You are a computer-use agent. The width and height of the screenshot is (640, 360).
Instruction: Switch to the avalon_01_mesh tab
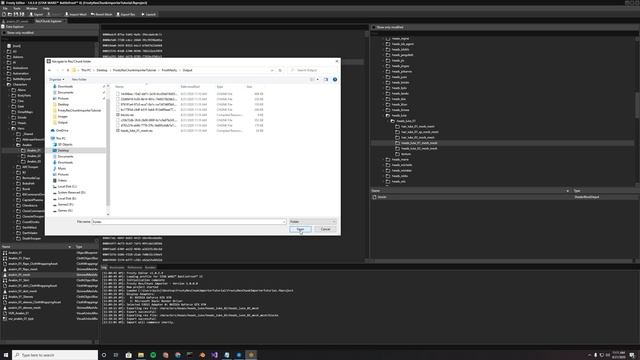[x=16, y=21]
